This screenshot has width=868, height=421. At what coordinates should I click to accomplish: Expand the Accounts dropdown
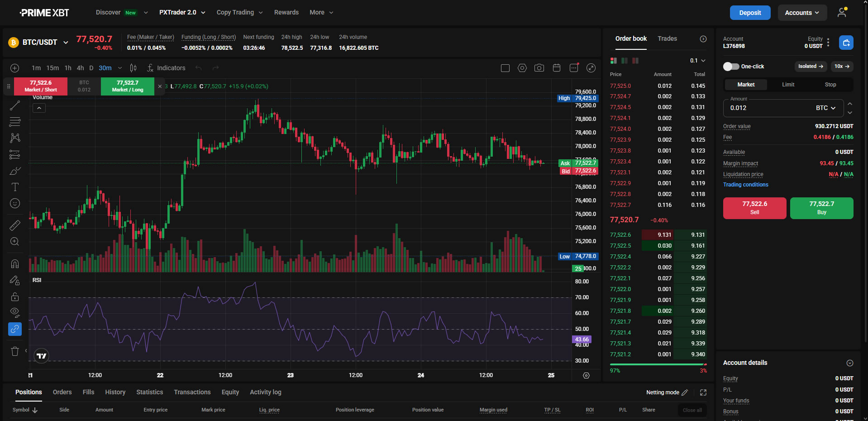pyautogui.click(x=802, y=13)
